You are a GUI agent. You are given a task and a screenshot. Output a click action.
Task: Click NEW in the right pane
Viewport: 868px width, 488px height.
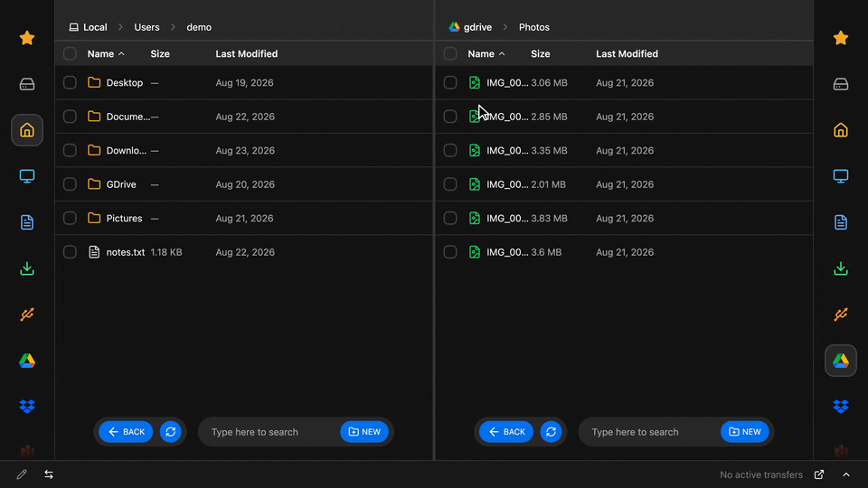coord(744,432)
